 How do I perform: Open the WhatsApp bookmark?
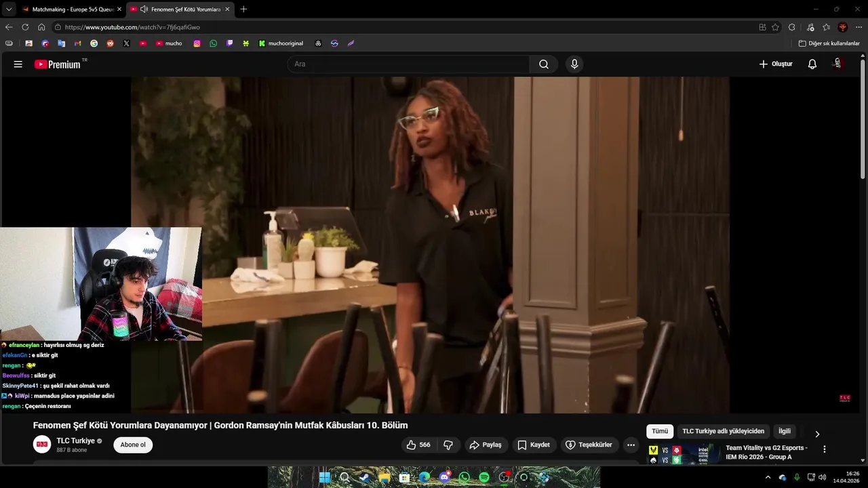point(213,43)
